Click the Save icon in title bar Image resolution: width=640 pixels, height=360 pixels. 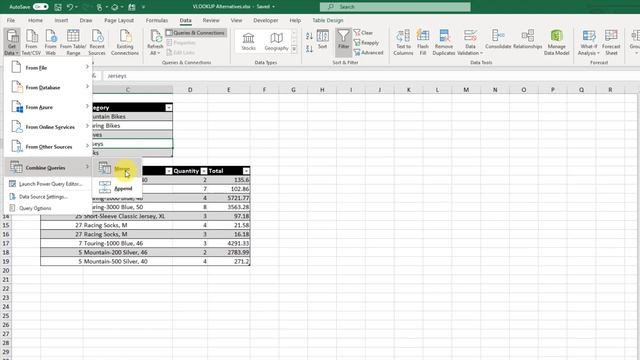tap(58, 7)
